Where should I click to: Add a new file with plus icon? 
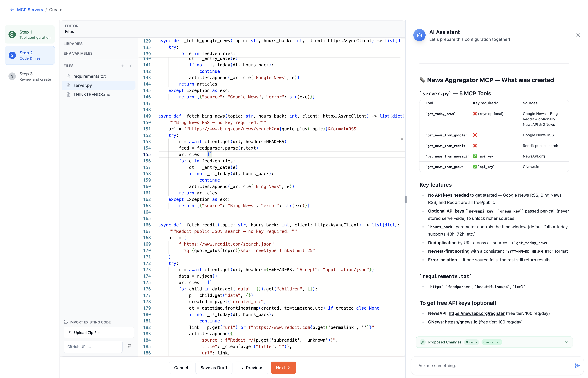(123, 66)
